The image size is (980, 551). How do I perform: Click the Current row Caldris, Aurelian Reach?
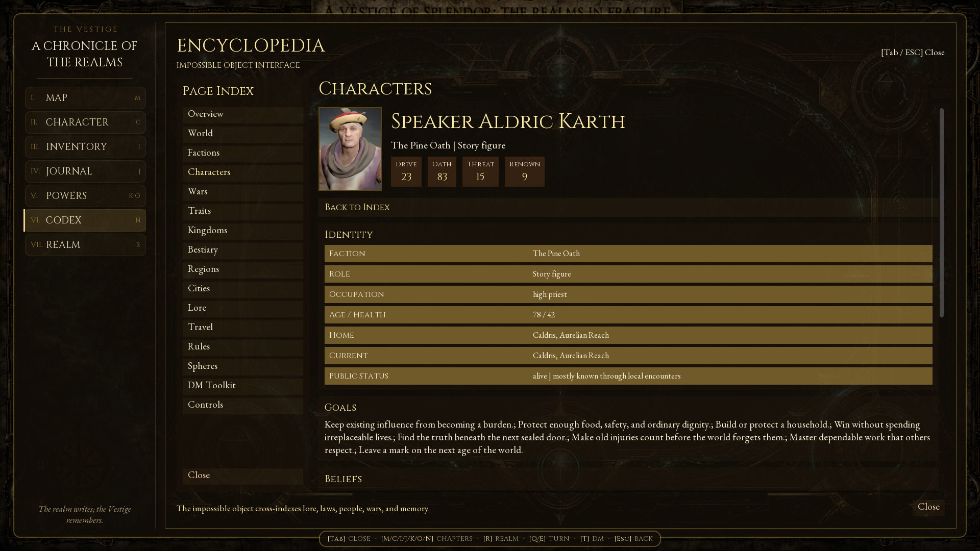point(628,356)
